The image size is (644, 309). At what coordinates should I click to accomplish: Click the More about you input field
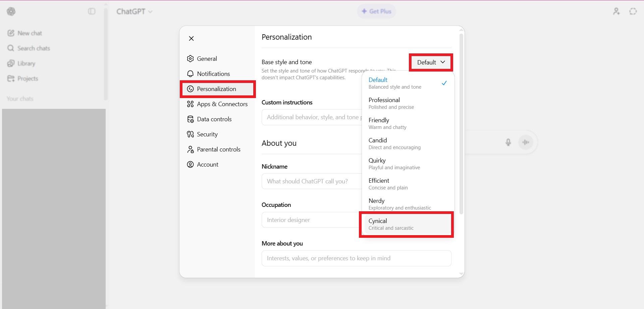point(356,258)
